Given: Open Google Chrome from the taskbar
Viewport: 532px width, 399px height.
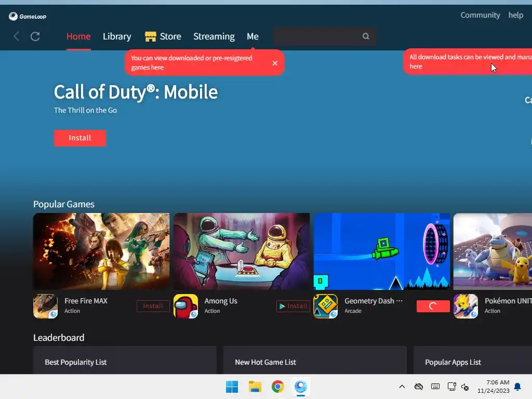Looking at the screenshot, I should 277,387.
